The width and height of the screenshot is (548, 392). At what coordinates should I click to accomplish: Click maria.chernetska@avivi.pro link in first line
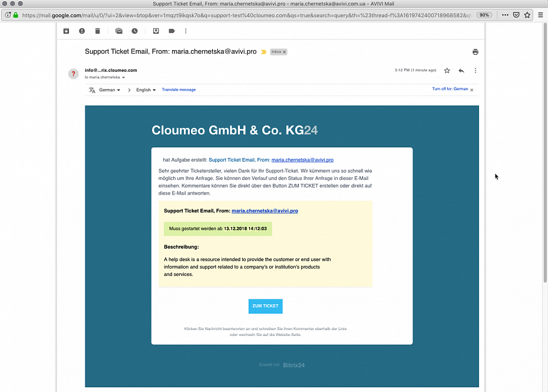point(302,160)
